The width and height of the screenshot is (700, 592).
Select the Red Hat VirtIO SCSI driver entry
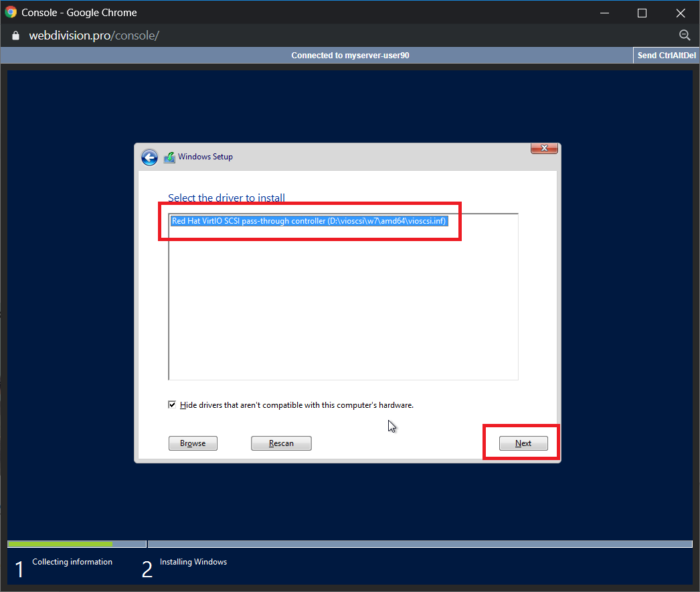click(x=309, y=221)
